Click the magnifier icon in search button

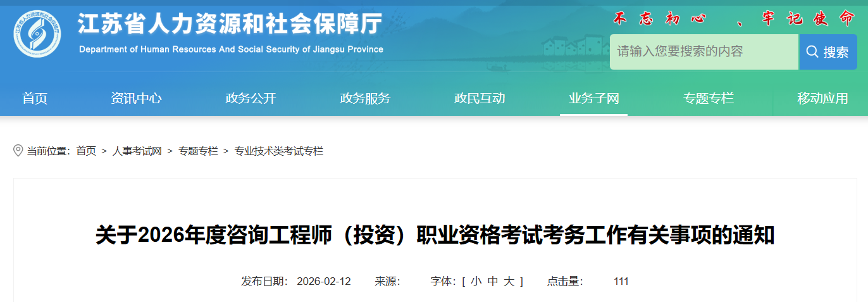pyautogui.click(x=812, y=52)
